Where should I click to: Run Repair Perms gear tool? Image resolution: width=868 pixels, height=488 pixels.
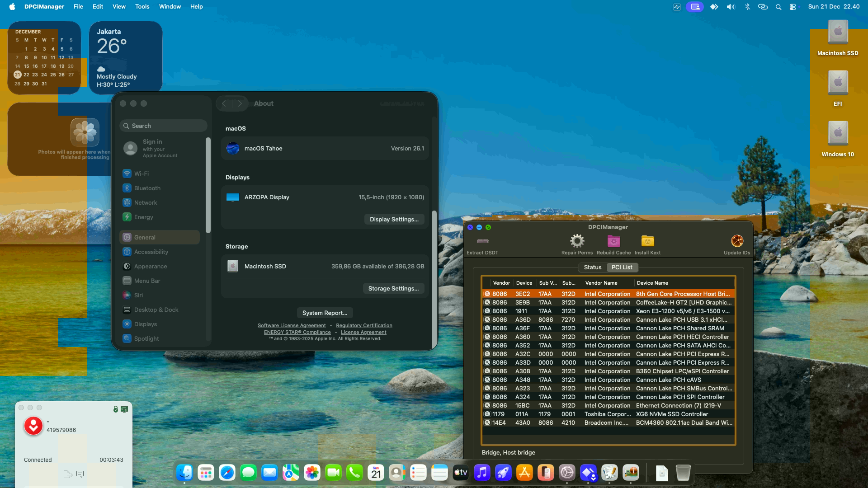[x=577, y=245]
